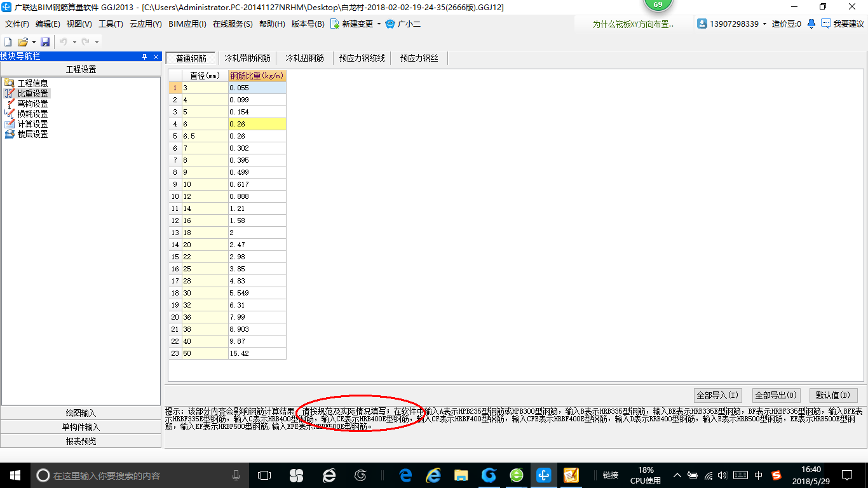Select 楼层设置 in navigation tree

tap(32, 134)
